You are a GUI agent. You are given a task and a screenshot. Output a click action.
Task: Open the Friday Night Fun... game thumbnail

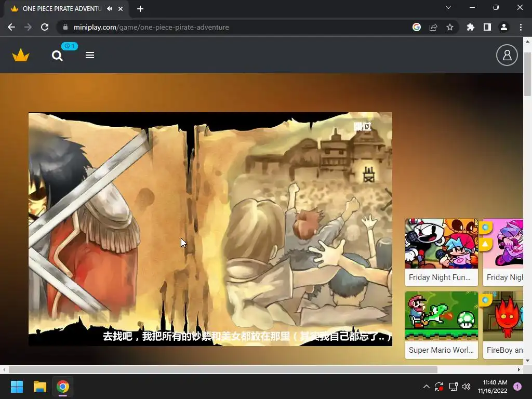pos(442,244)
